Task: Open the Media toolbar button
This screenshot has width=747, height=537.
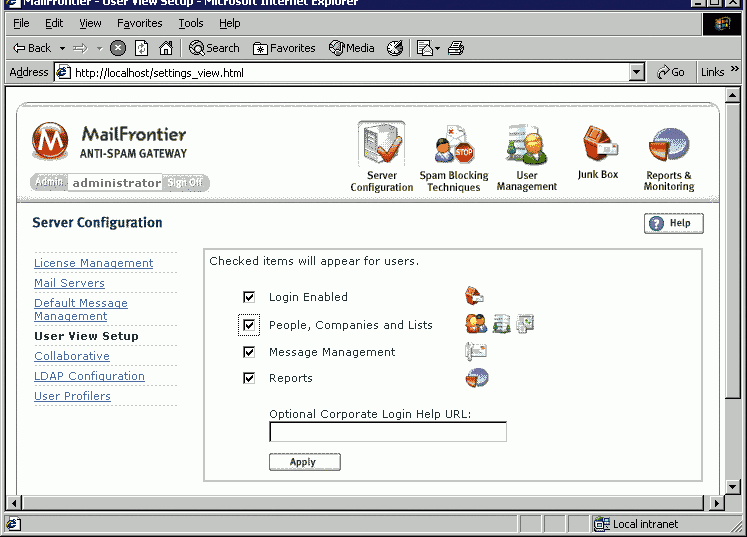Action: pyautogui.click(x=352, y=48)
